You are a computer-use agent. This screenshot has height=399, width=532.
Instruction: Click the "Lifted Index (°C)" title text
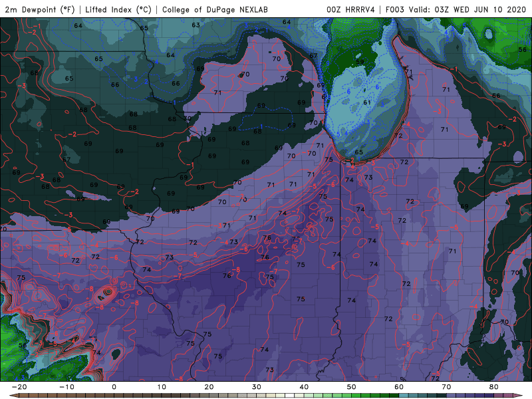click(118, 10)
